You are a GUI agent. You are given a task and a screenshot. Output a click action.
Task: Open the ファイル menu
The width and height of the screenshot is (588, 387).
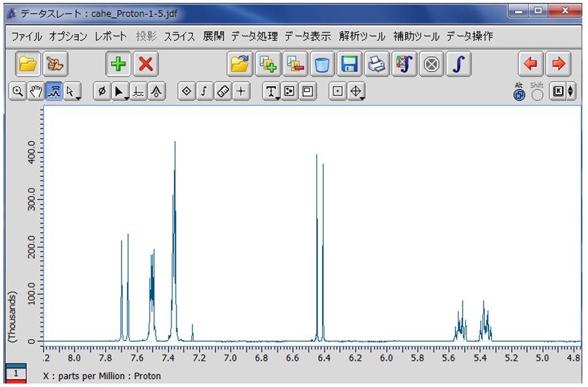[x=26, y=37]
